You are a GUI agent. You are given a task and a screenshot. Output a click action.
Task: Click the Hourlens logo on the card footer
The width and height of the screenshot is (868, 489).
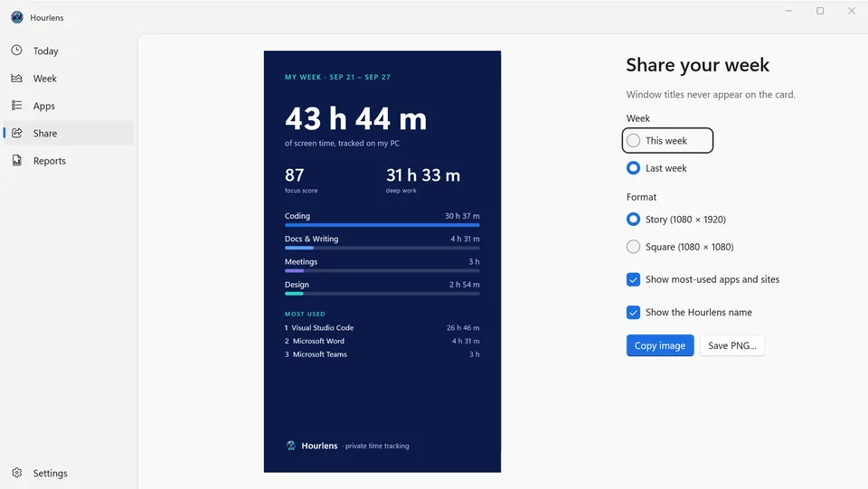click(290, 446)
